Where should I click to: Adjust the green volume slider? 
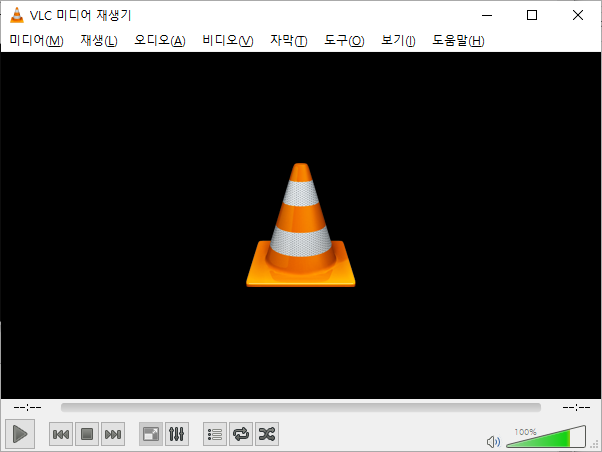(546, 437)
